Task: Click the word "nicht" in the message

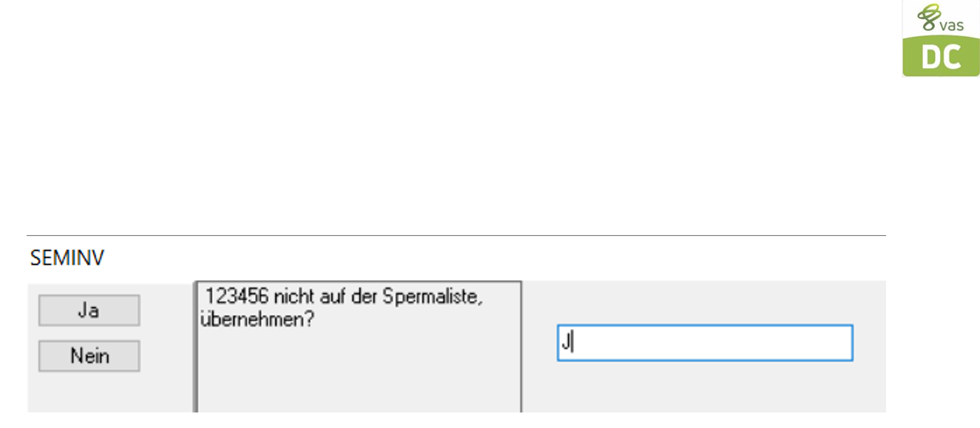Action: click(x=282, y=296)
